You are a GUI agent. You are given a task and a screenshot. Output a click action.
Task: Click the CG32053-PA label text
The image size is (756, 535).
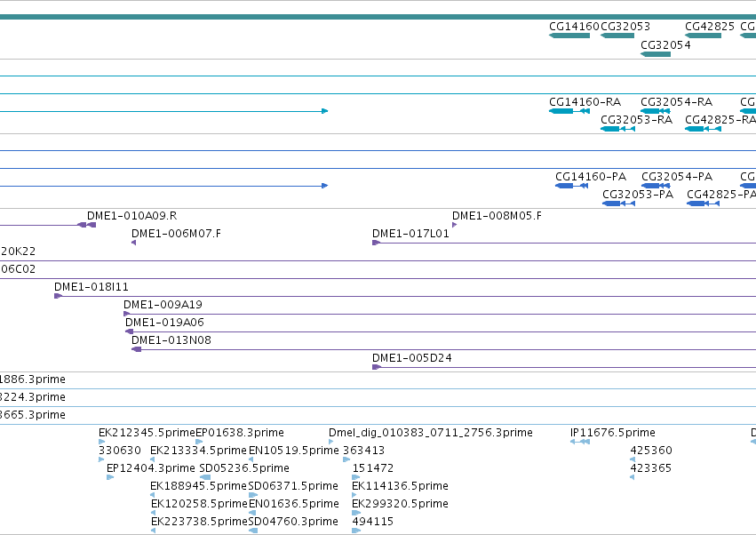638,195
